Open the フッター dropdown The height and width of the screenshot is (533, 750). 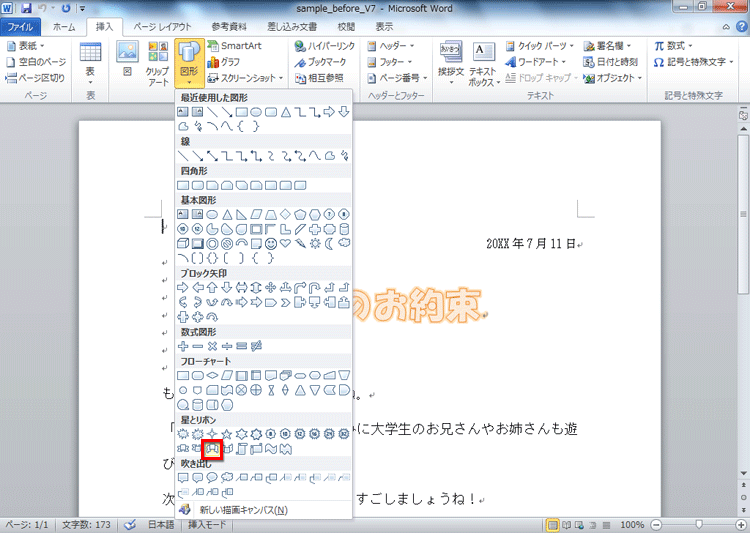click(390, 62)
